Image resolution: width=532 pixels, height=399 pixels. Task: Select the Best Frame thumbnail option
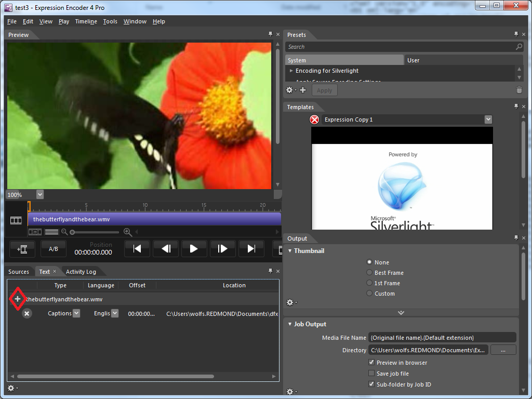click(369, 272)
